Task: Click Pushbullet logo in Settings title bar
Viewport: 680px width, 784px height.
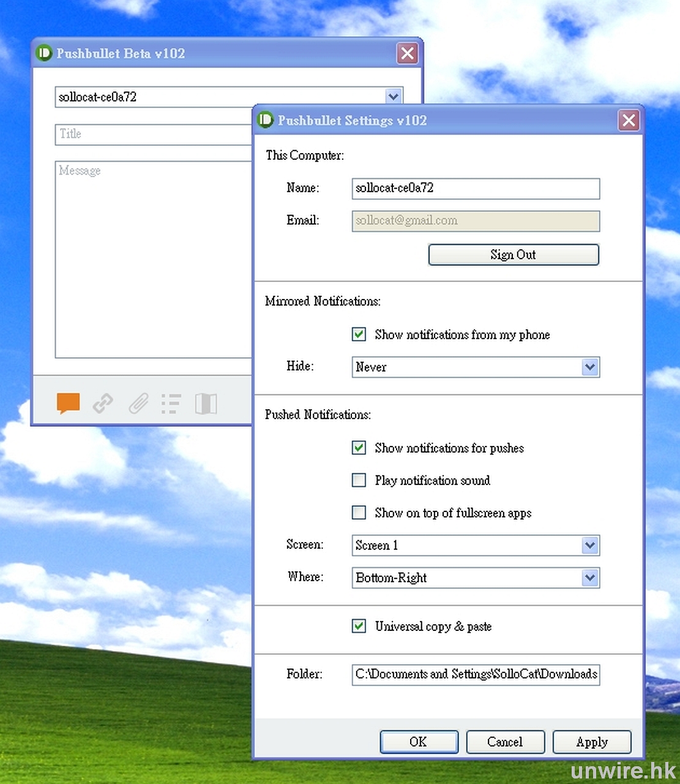Action: 266,120
